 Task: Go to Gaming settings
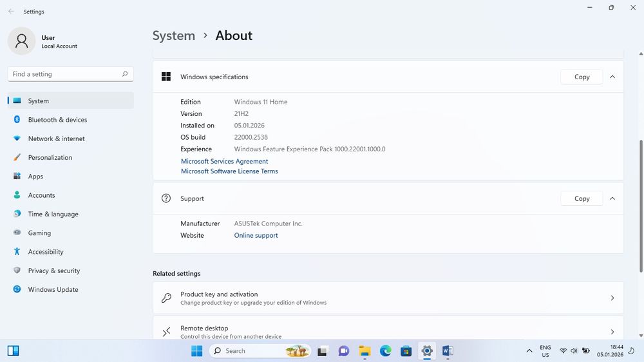click(71, 233)
